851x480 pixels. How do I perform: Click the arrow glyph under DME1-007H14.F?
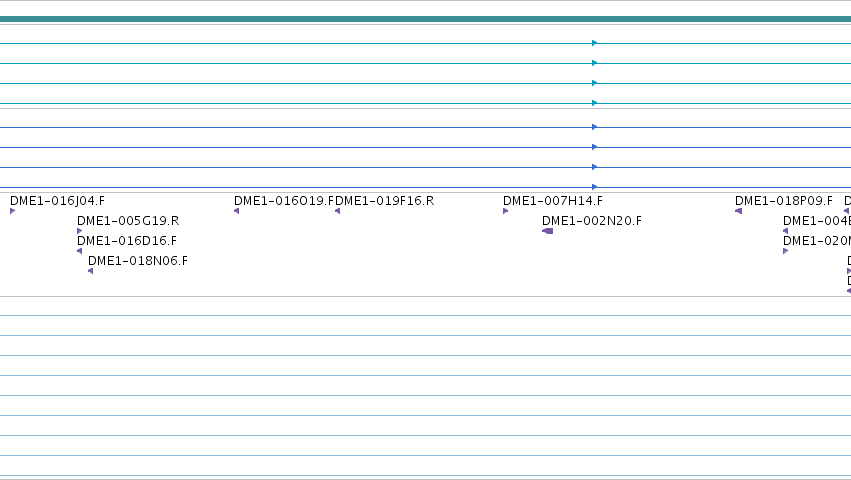tap(506, 211)
